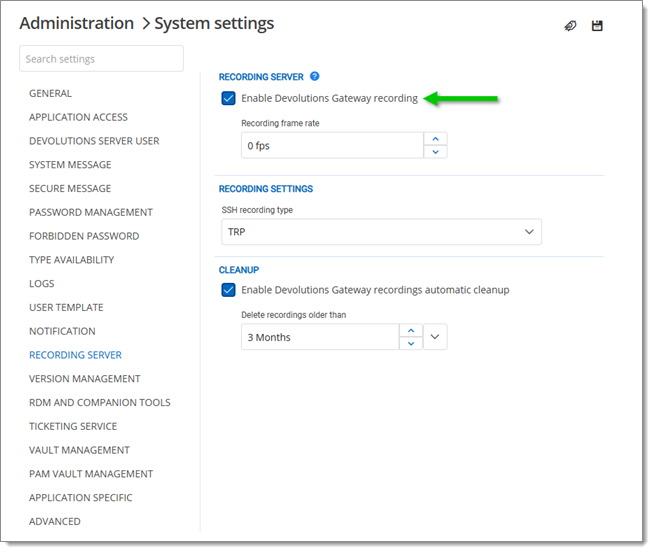Select Application Specific in sidebar
Viewport: 653px width, 552px height.
(80, 497)
